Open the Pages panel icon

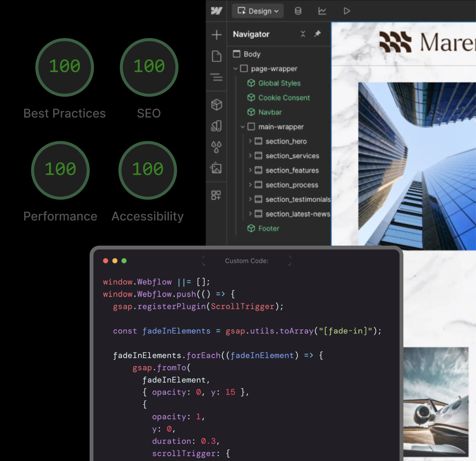pos(216,56)
